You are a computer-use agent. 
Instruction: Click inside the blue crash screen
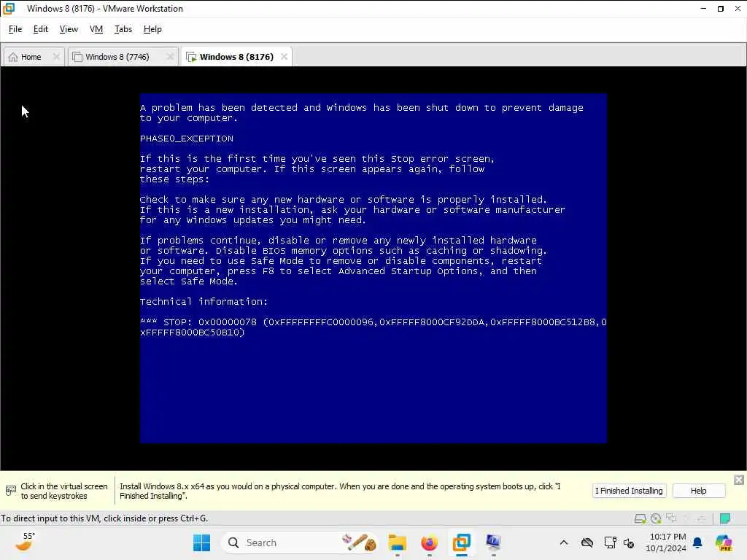[373, 268]
